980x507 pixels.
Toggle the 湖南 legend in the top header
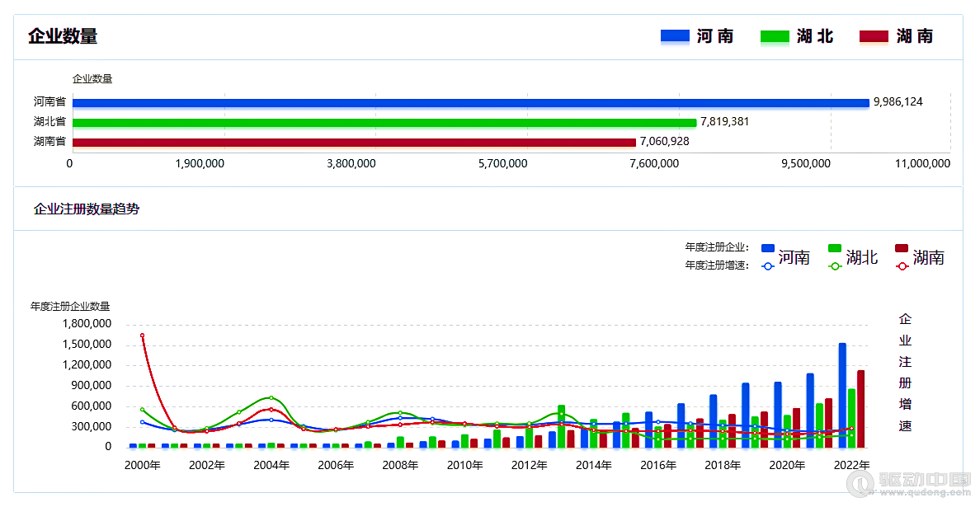[896, 36]
